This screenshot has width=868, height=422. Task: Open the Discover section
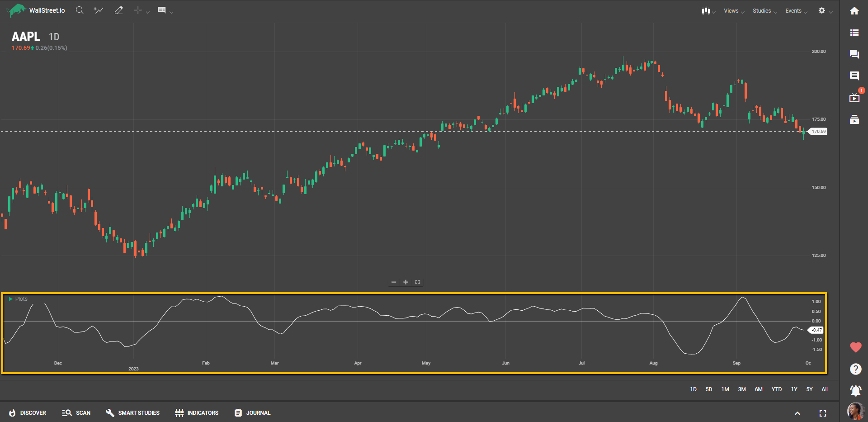(x=28, y=413)
